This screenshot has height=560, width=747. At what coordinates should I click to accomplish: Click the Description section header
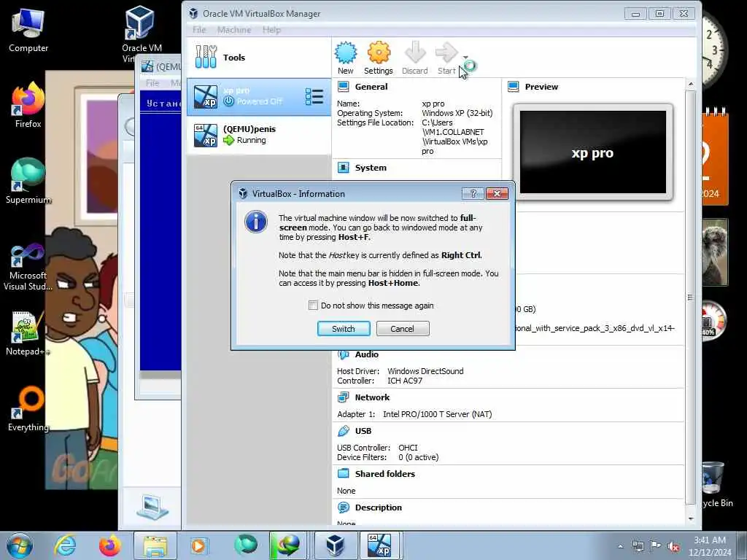379,507
